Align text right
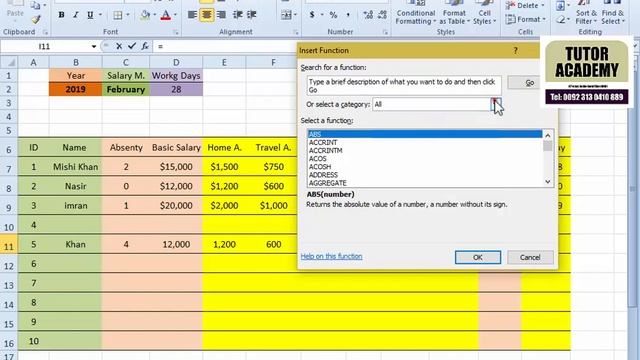 222,15
